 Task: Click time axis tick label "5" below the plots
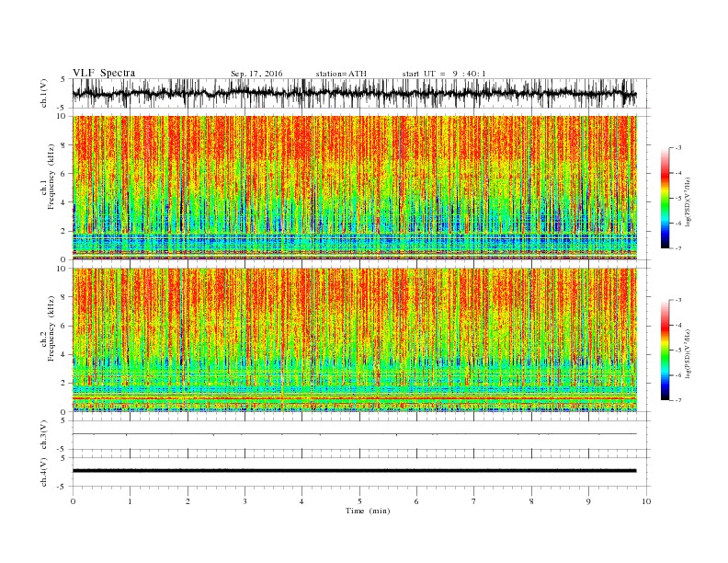[359, 501]
